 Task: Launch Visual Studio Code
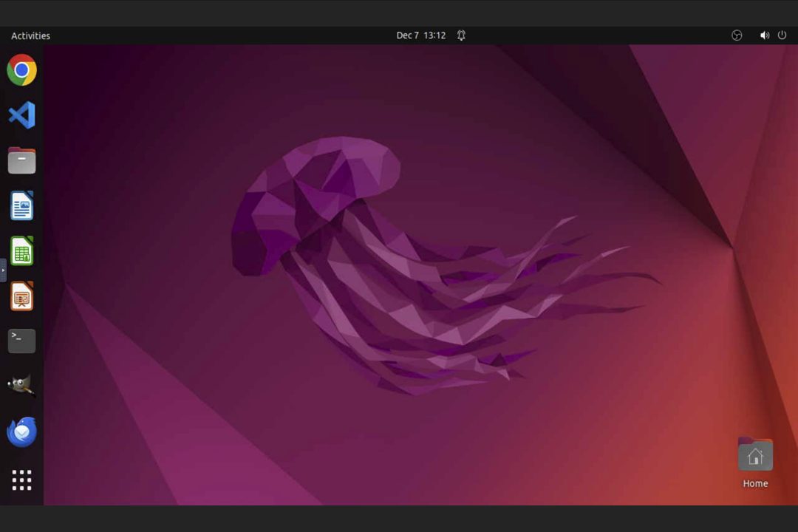pyautogui.click(x=21, y=115)
